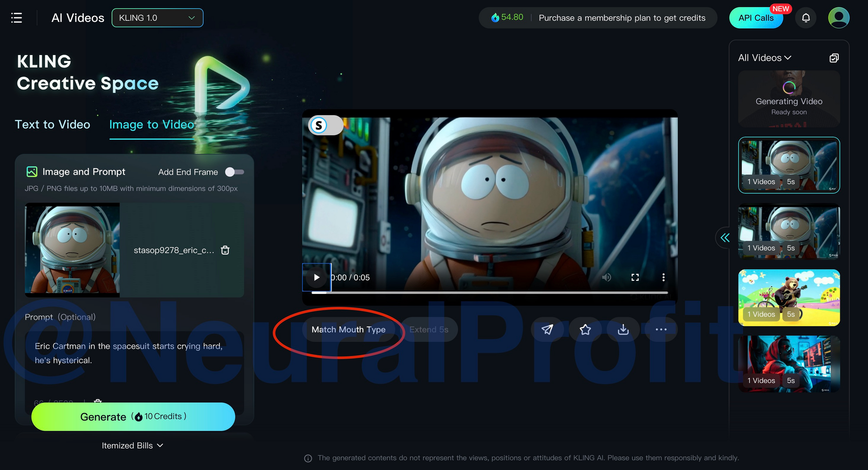Play the generated video
868x470 pixels.
click(317, 277)
